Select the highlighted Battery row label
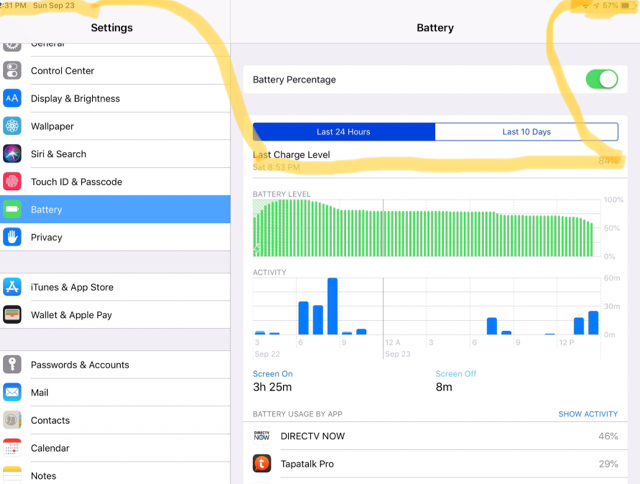640x484 pixels. (x=47, y=209)
